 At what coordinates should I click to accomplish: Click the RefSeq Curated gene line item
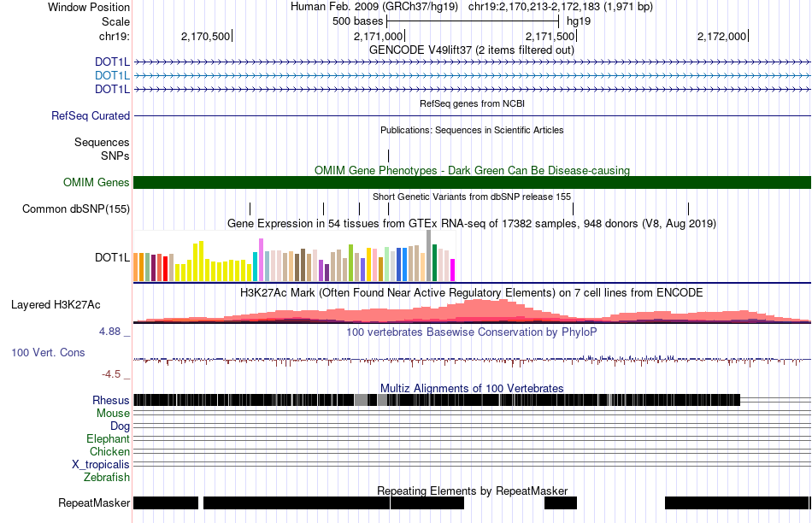tap(473, 115)
